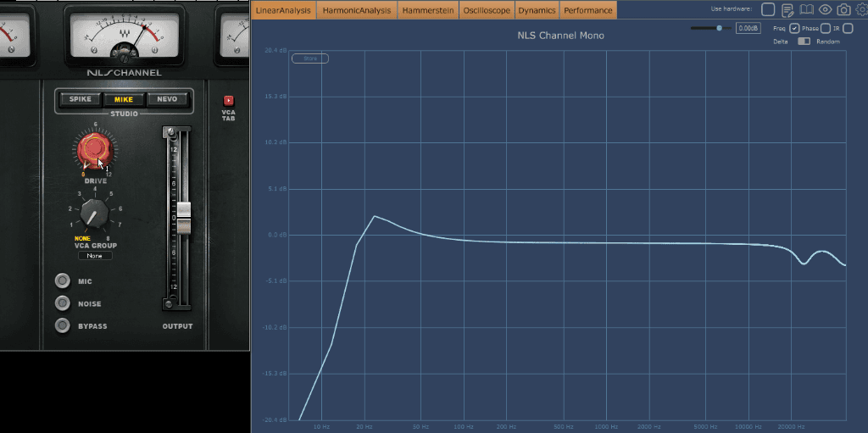Open the VCA Group None dropdown
This screenshot has height=433, width=868.
pyautogui.click(x=95, y=256)
